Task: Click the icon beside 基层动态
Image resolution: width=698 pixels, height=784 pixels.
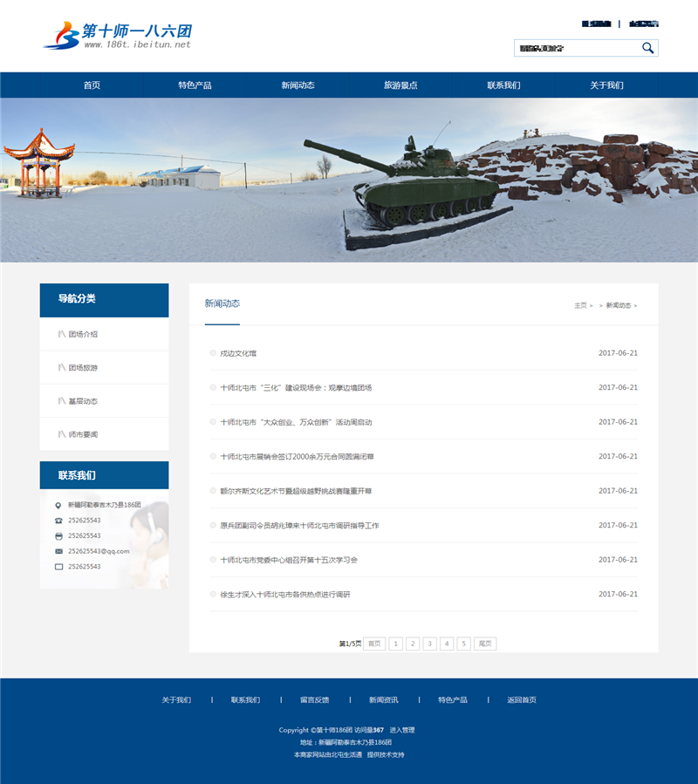Action: (61, 401)
